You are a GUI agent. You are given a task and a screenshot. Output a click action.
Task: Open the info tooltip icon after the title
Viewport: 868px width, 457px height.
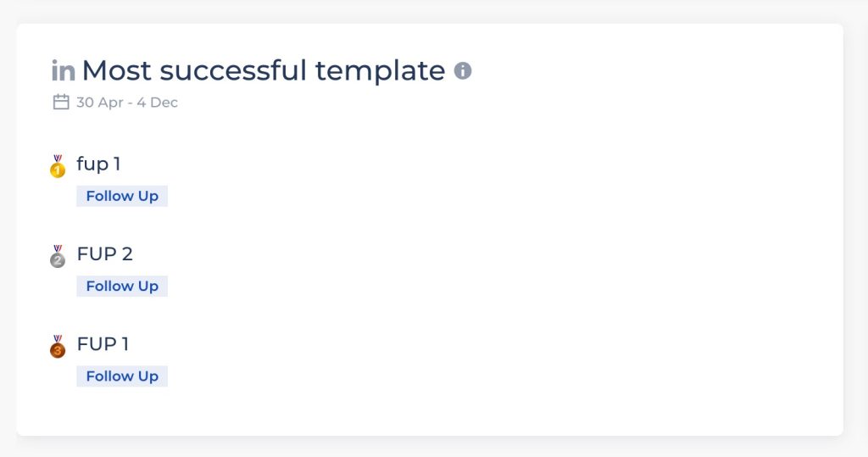(x=463, y=70)
